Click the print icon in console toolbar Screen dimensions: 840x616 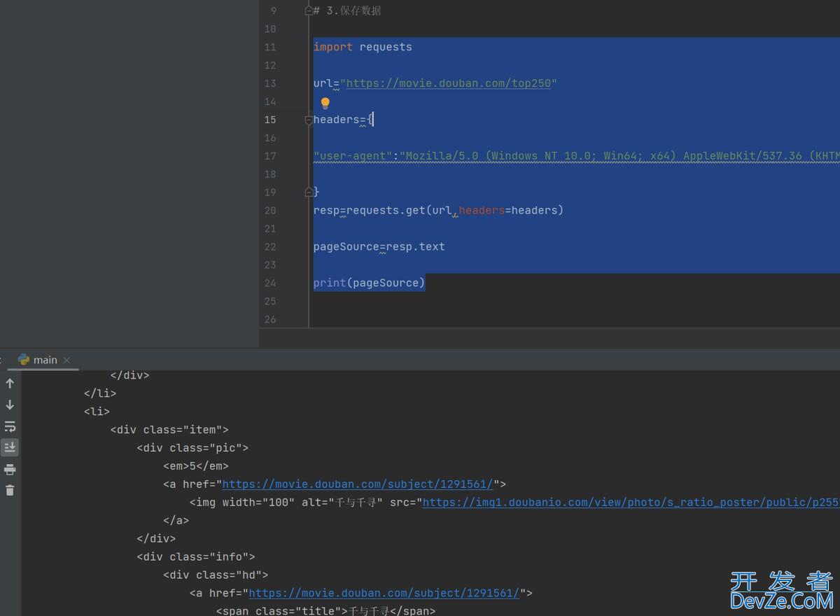[x=10, y=469]
